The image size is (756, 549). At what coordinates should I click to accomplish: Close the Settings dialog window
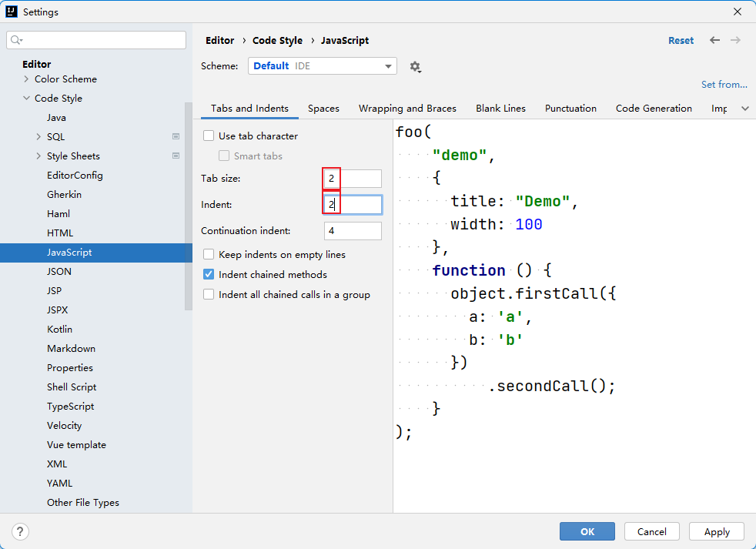738,12
